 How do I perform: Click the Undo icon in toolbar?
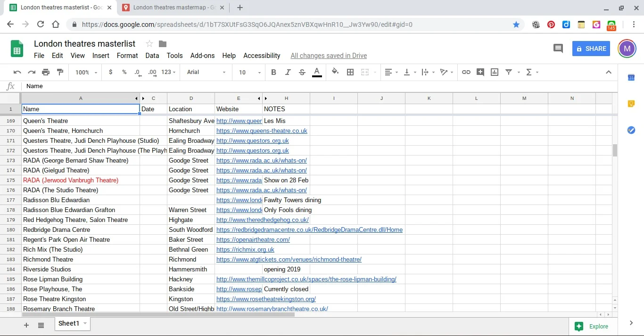click(17, 72)
